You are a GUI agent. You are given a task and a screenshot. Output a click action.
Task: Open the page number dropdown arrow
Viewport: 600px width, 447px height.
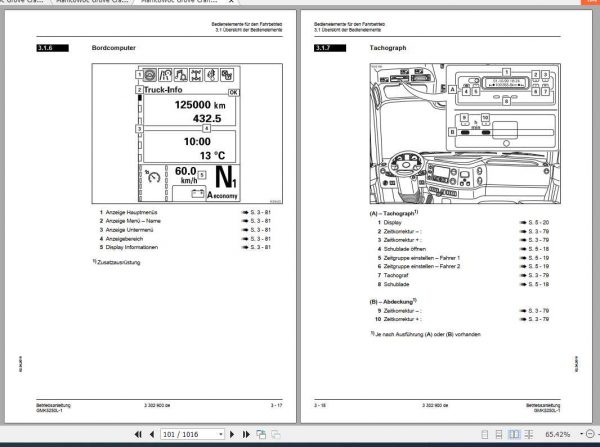[x=221, y=434]
